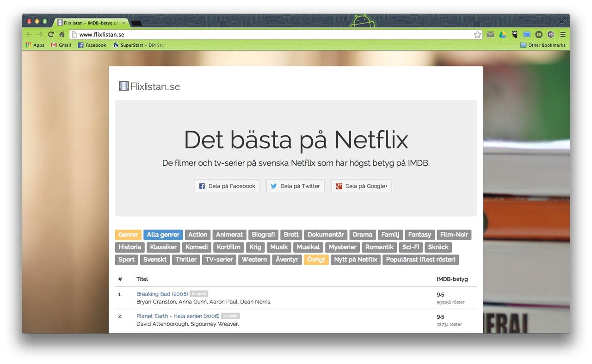Filter by the Krig genre
The image size is (592, 364).
(255, 247)
